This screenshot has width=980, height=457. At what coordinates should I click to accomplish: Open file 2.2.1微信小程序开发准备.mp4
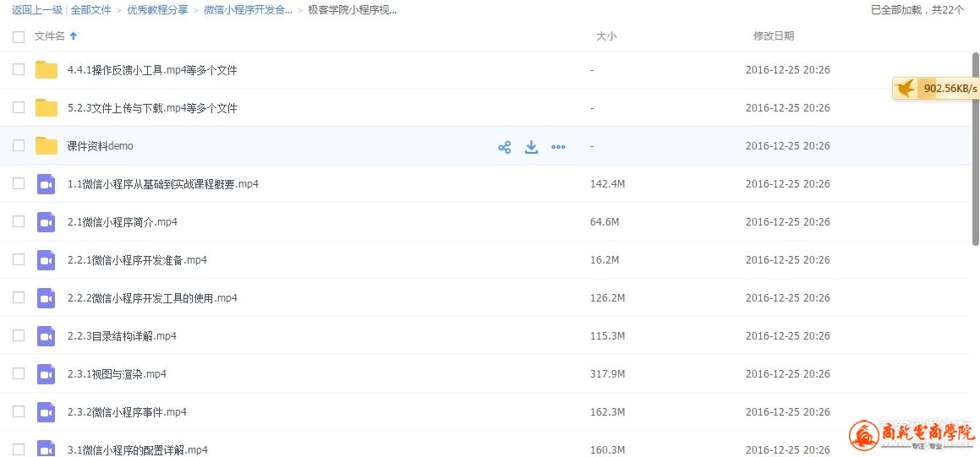pyautogui.click(x=138, y=260)
